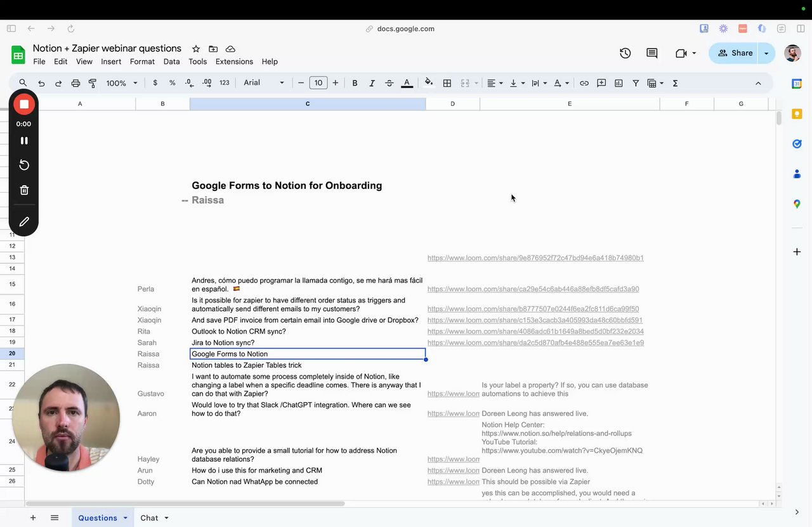
Task: Open version history clock icon
Action: [x=625, y=53]
